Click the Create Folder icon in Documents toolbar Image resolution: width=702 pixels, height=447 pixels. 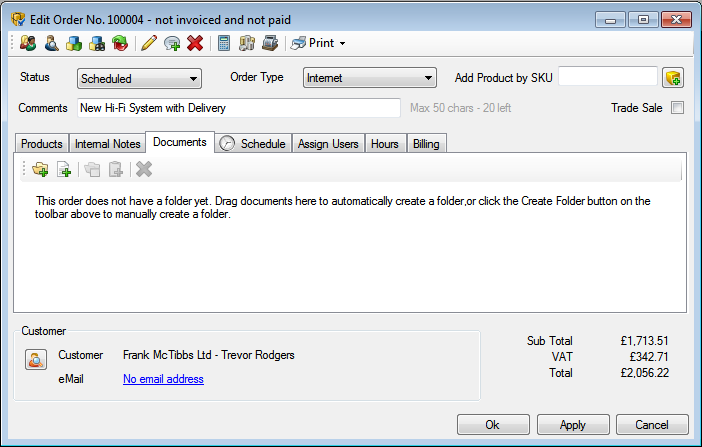click(40, 169)
